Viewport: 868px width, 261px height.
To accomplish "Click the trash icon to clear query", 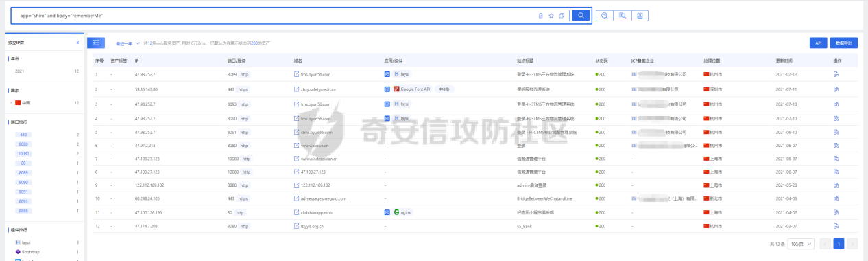I will [x=541, y=15].
